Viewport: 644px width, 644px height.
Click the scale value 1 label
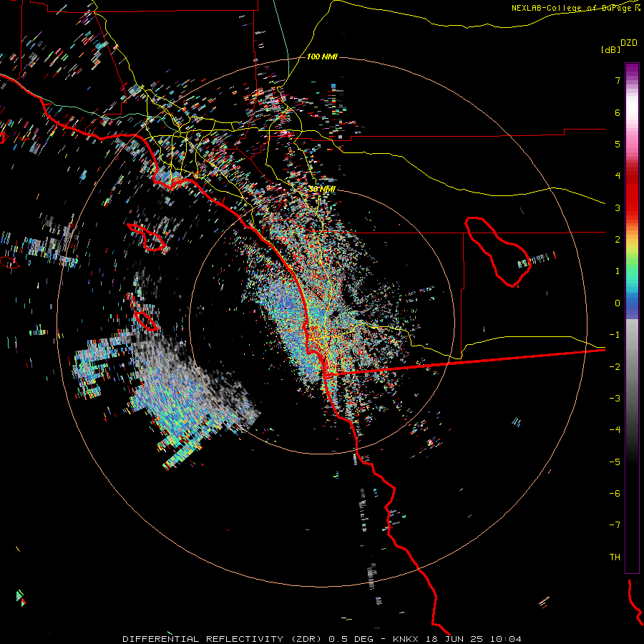618,271
